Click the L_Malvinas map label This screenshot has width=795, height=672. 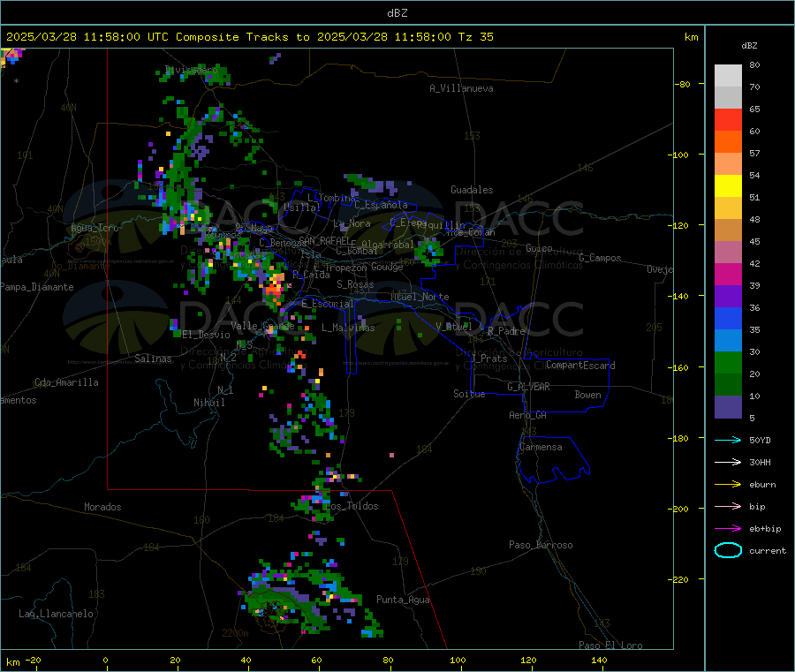tap(348, 328)
